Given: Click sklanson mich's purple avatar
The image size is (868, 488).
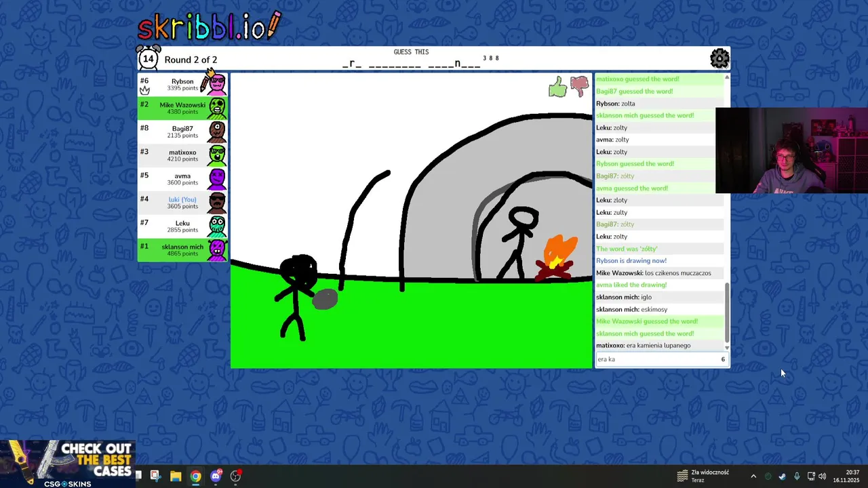Looking at the screenshot, I should (x=217, y=250).
